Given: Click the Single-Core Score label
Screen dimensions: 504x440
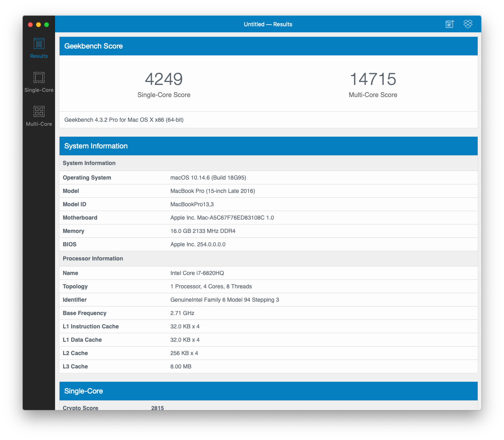Looking at the screenshot, I should pyautogui.click(x=164, y=95).
